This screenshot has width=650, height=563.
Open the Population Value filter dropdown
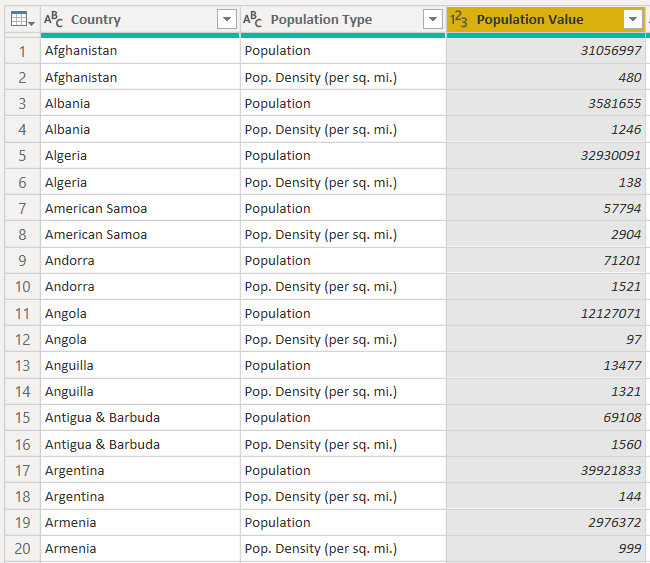pos(633,19)
